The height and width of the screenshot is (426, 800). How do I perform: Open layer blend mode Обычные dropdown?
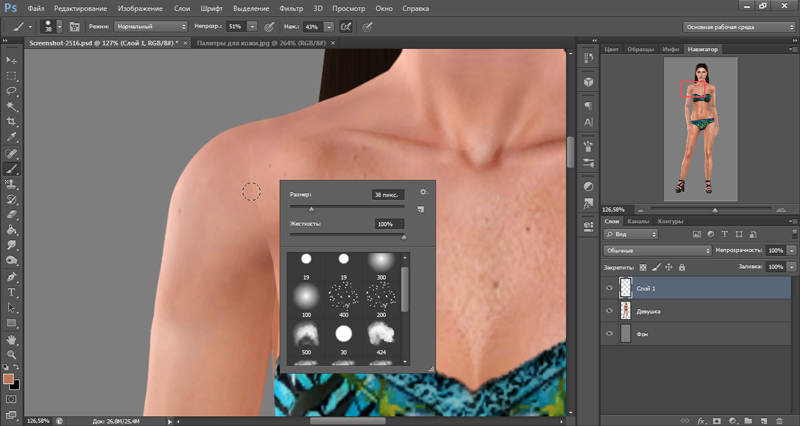click(x=657, y=250)
